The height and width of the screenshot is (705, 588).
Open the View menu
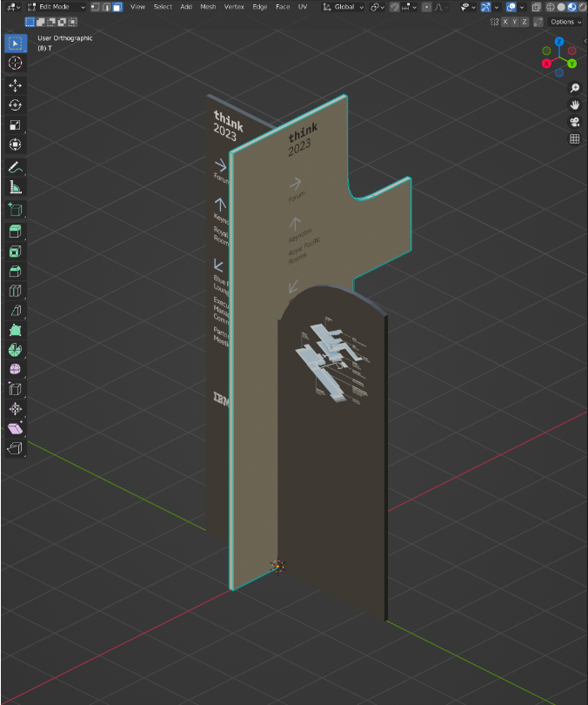(x=137, y=7)
